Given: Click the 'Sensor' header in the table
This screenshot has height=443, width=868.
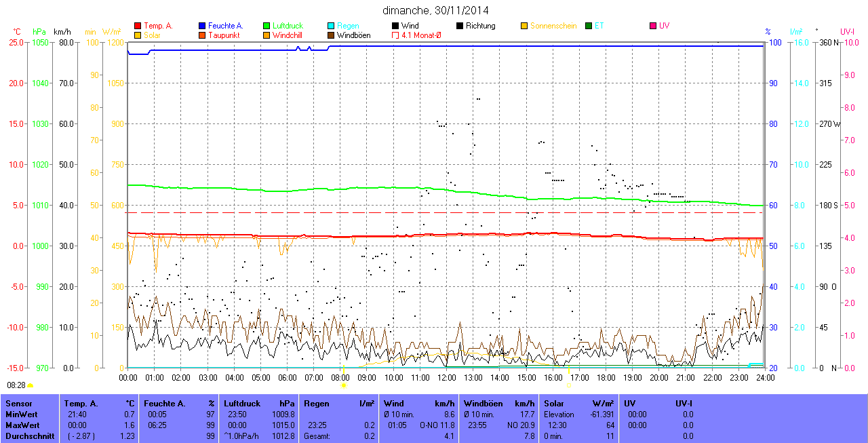Looking at the screenshot, I should click(x=18, y=404).
